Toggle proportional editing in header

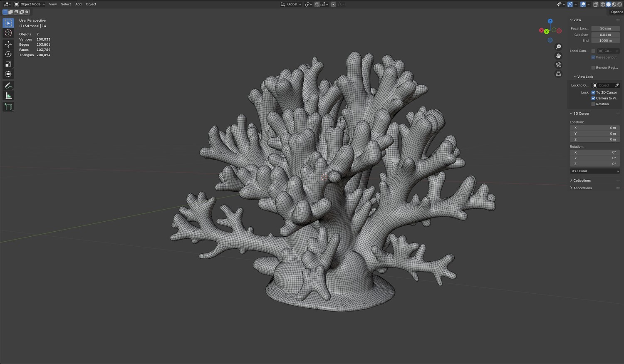tap(333, 4)
